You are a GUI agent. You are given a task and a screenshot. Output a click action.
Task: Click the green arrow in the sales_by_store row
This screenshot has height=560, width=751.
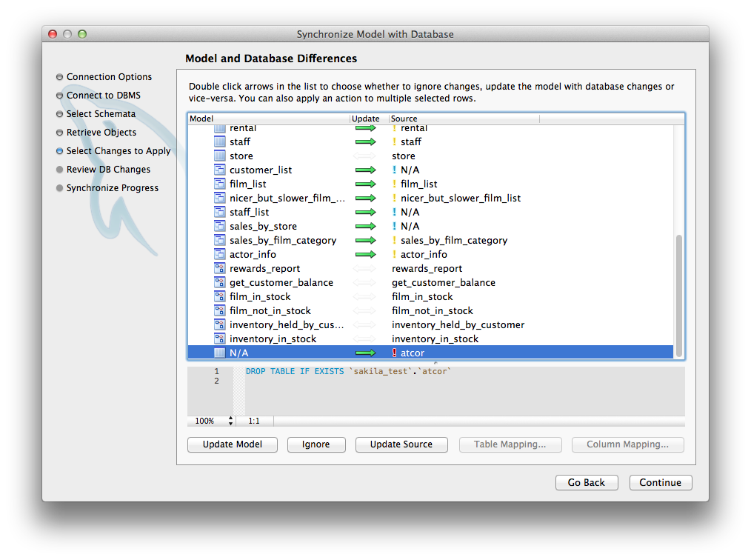(365, 226)
